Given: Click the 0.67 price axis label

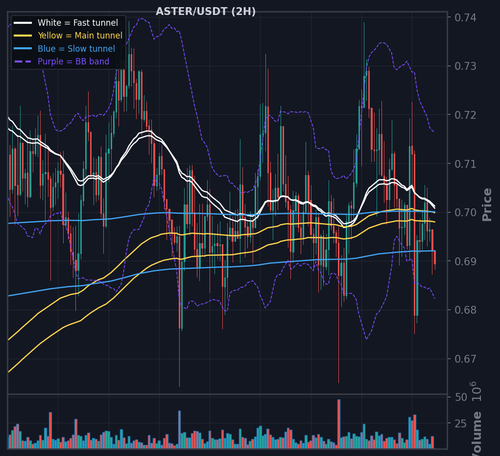Looking at the screenshot, I should point(465,359).
